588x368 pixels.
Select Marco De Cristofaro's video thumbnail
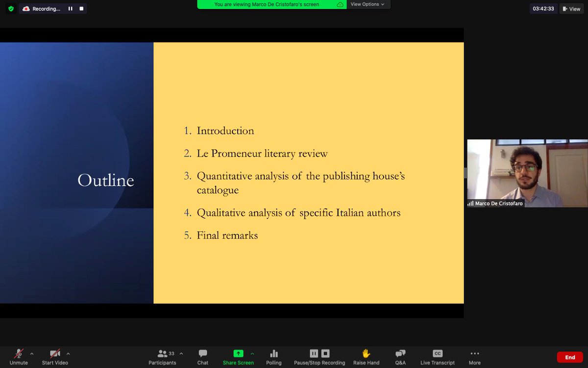(x=526, y=173)
